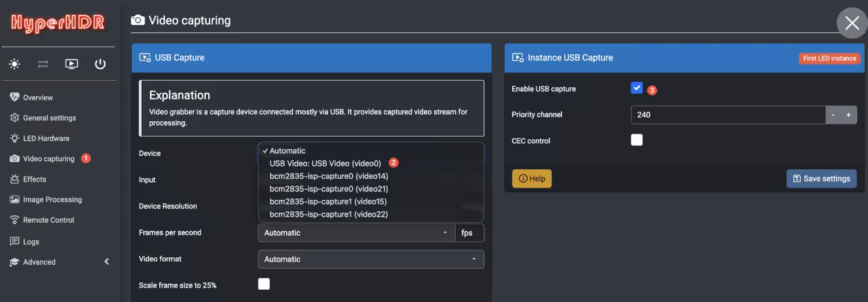The image size is (868, 302).
Task: Expand the Advanced menu chevron
Action: coord(106,261)
